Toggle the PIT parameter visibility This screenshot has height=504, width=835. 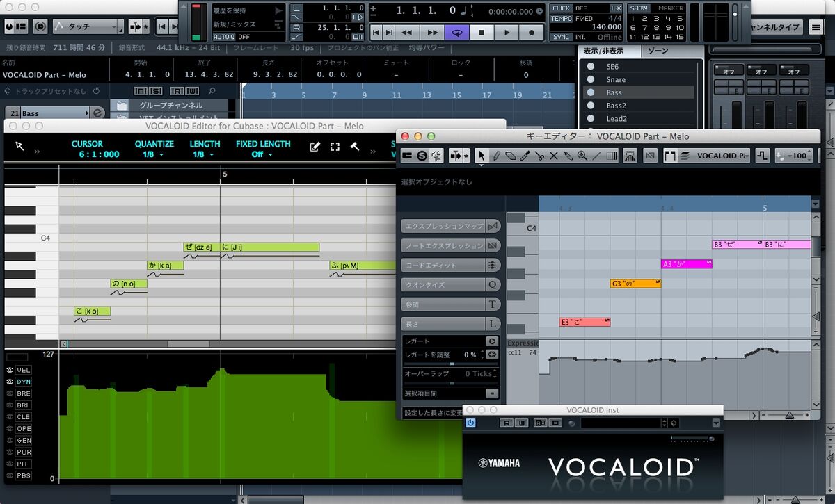10,464
